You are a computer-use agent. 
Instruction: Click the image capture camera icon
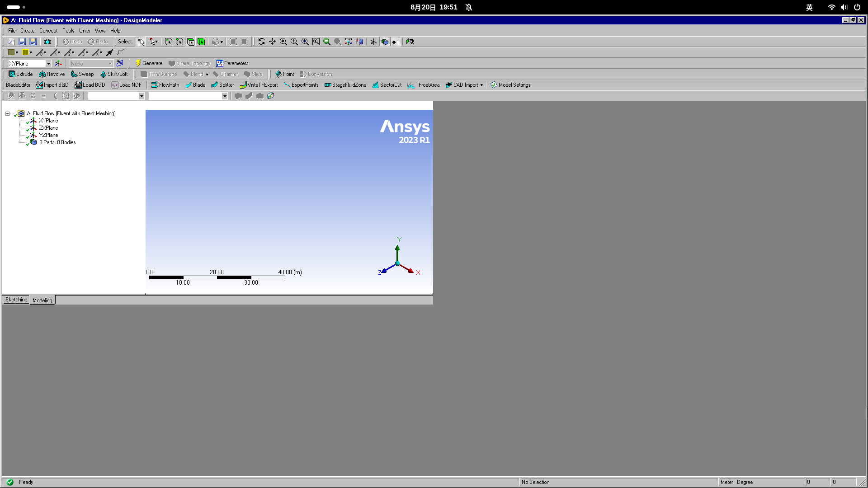47,42
